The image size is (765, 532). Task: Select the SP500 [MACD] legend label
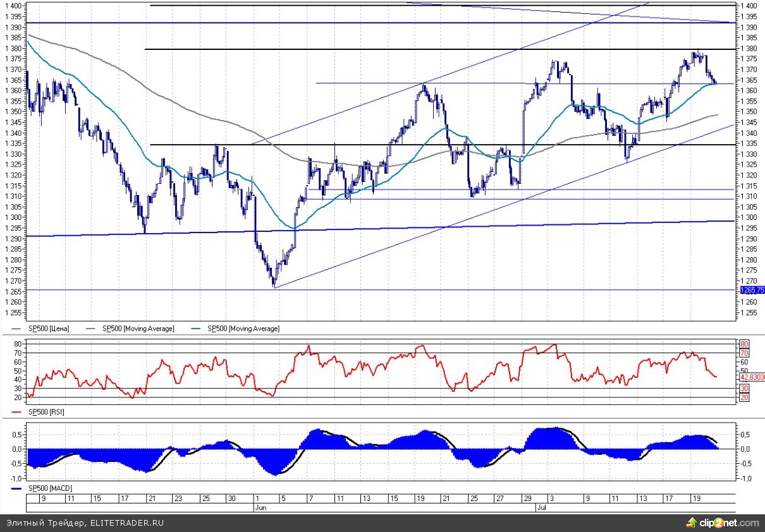click(49, 489)
